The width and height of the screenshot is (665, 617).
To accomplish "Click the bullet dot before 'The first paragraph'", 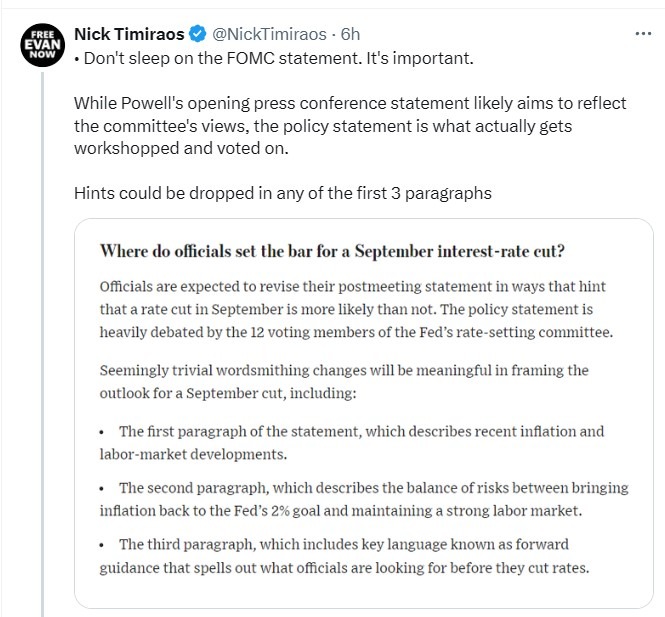I will pos(104,433).
